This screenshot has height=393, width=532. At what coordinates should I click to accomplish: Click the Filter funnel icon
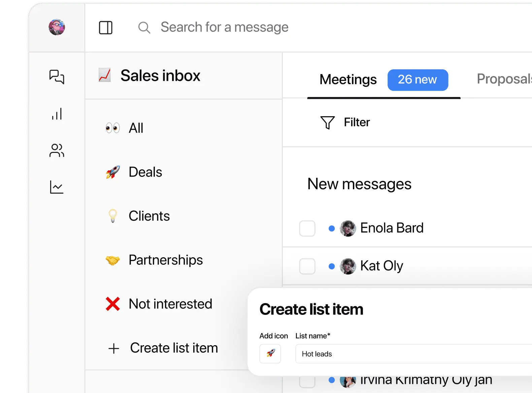point(327,123)
